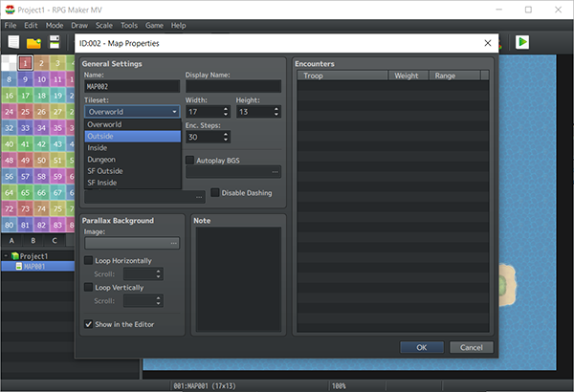Select region tile 24 in palette

pyautogui.click(x=10, y=112)
